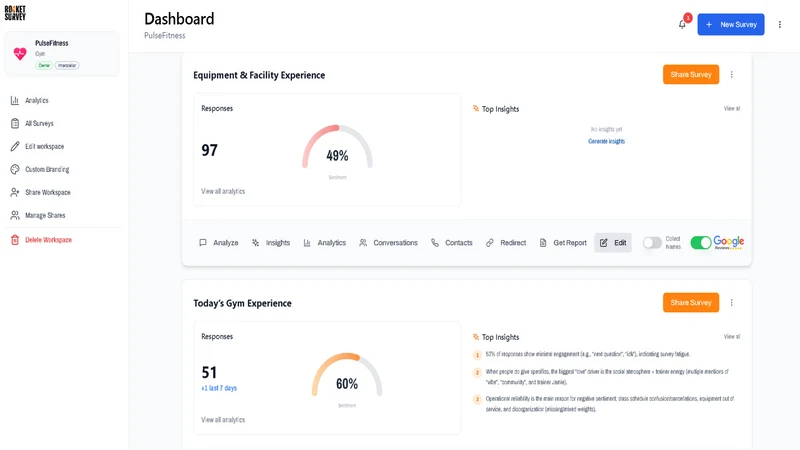This screenshot has width=800, height=450.
Task: Click the Equipment & Facility Experience title
Action: tap(259, 75)
